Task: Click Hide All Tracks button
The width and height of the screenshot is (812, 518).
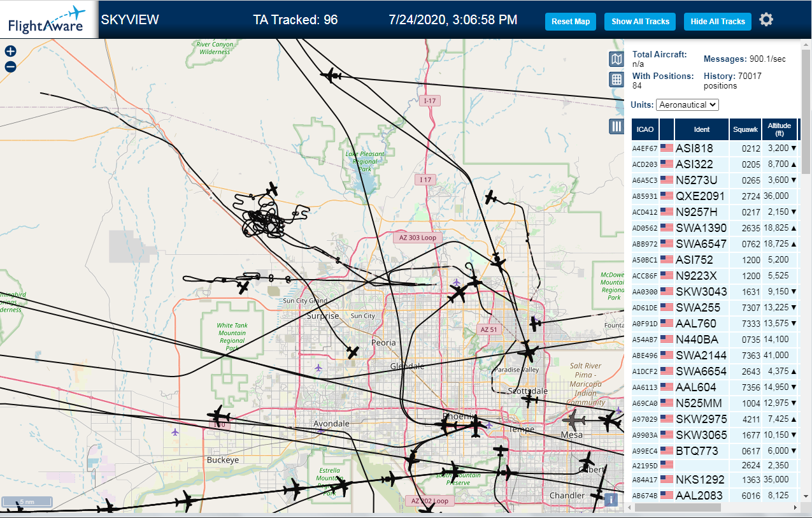Action: point(718,21)
